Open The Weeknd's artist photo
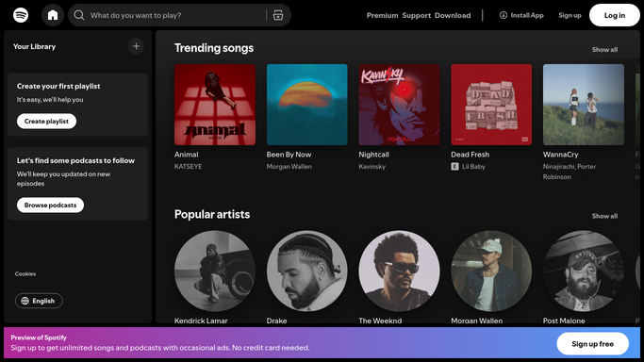Viewport: 644px width, 362px height. point(399,271)
